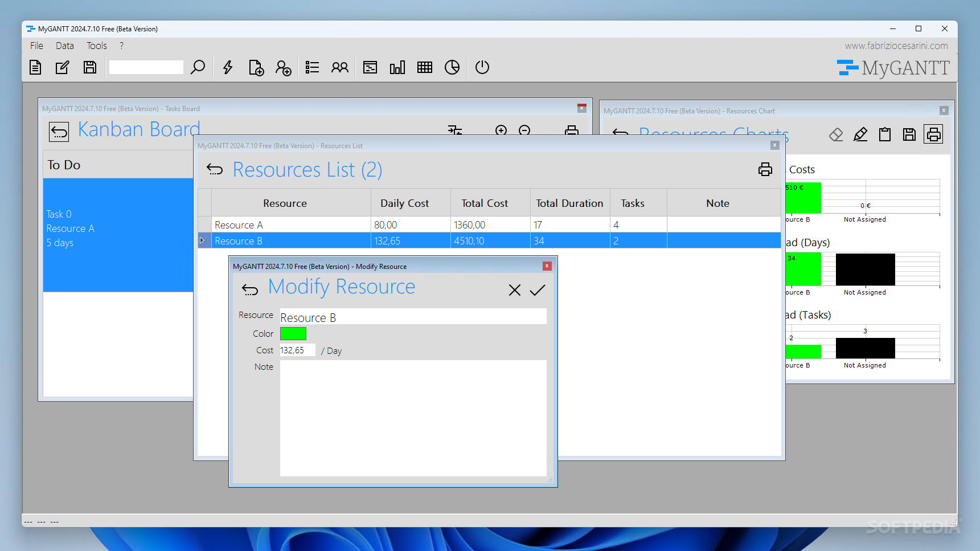Click zoom out icon on Kanban Board
The width and height of the screenshot is (980, 551).
524,130
